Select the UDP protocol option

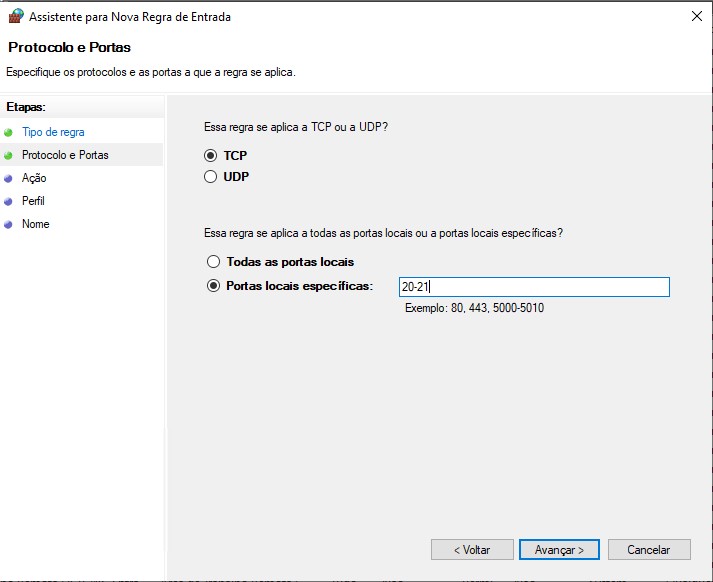click(x=211, y=177)
